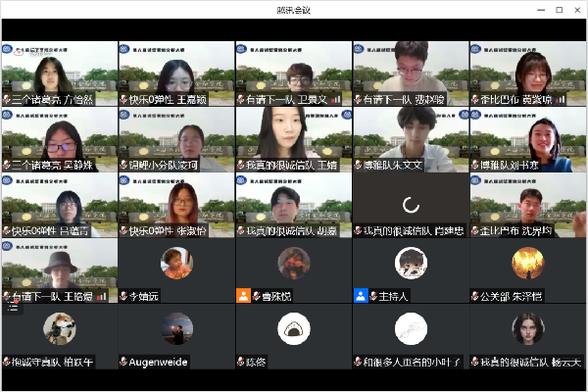Click the 腾讯会议 window title
This screenshot has height=392, width=588.
click(294, 10)
